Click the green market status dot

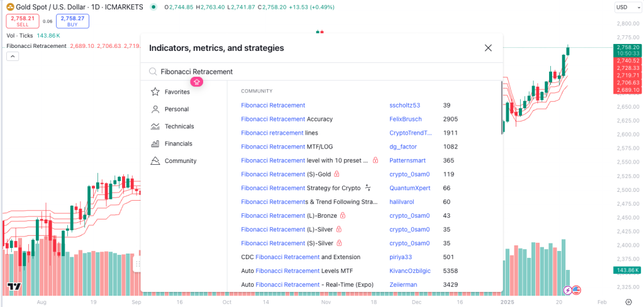pos(155,8)
